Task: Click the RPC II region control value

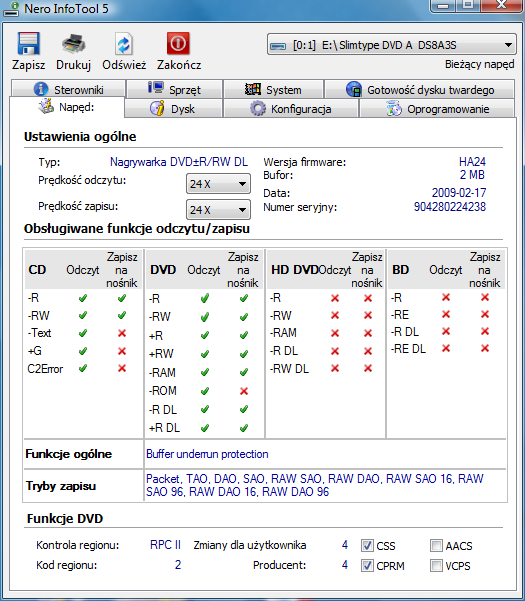Action: click(x=165, y=545)
